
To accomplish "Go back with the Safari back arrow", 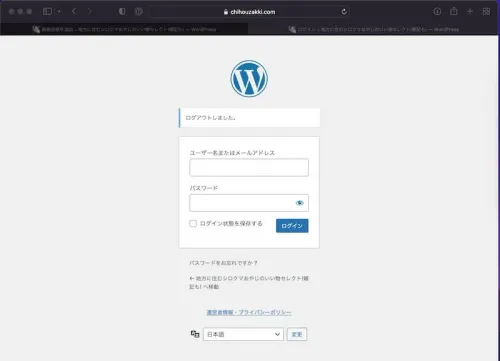I will 74,12.
